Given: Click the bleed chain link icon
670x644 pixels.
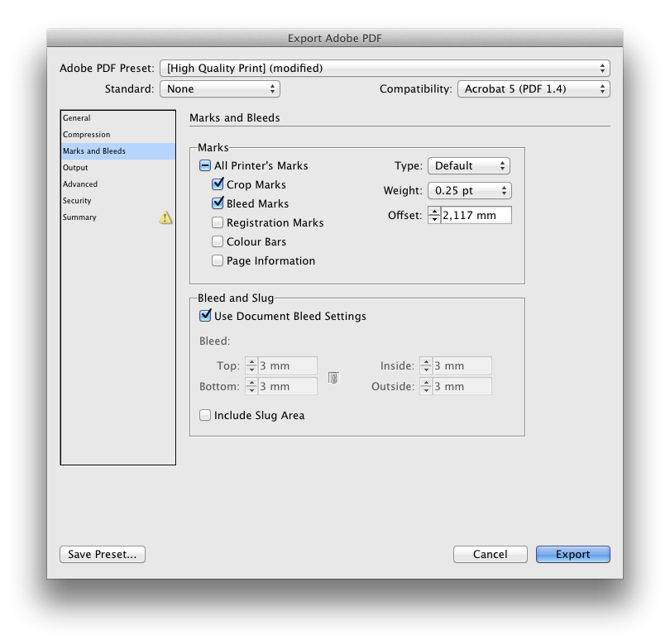Looking at the screenshot, I should tap(333, 378).
